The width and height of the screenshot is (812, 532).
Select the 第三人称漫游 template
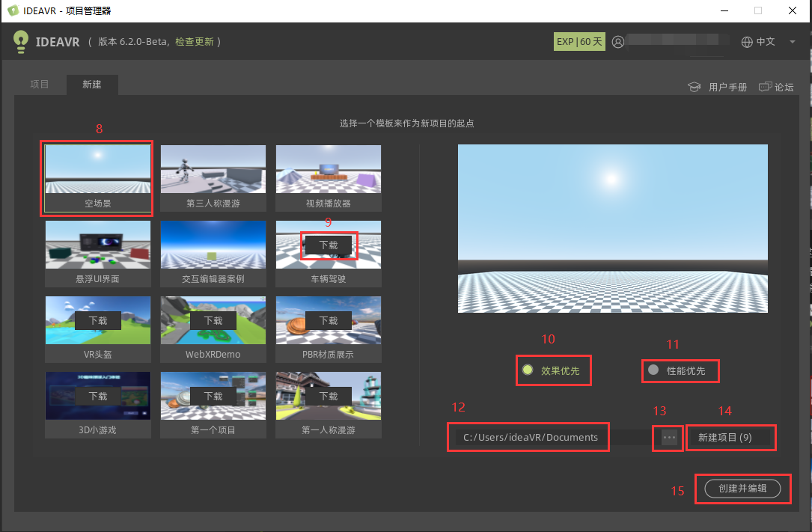(x=213, y=178)
